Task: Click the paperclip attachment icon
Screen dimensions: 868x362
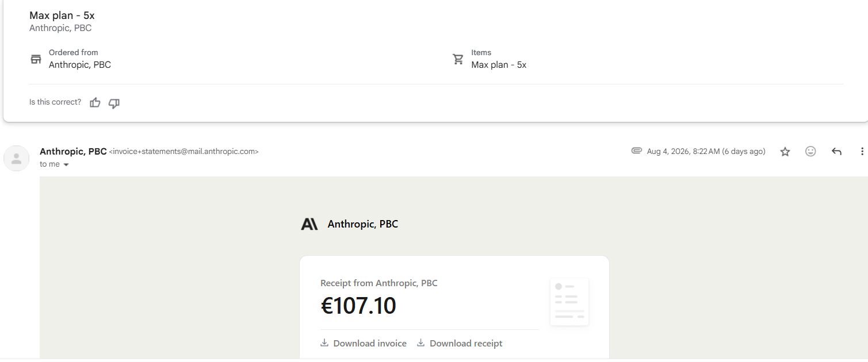Action: 636,151
